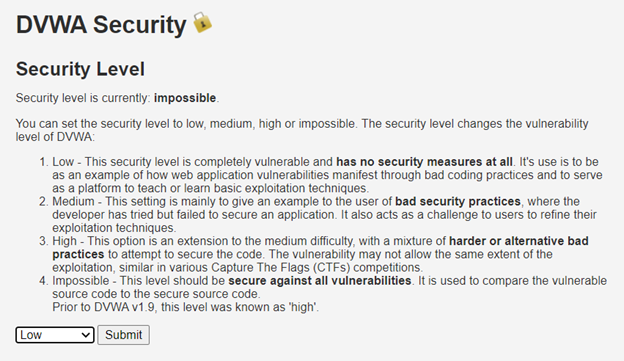Click the word Impossible starting list item four
The width and height of the screenshot is (624, 361).
point(80,281)
